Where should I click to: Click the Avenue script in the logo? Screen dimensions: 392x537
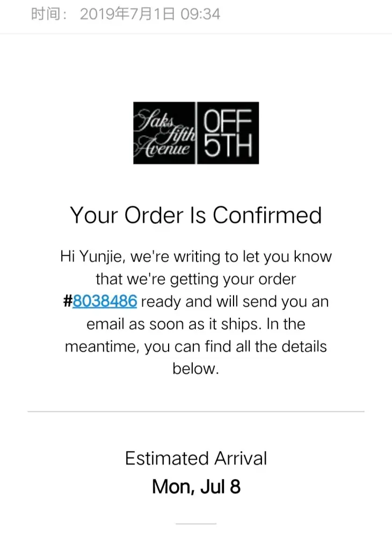click(163, 149)
